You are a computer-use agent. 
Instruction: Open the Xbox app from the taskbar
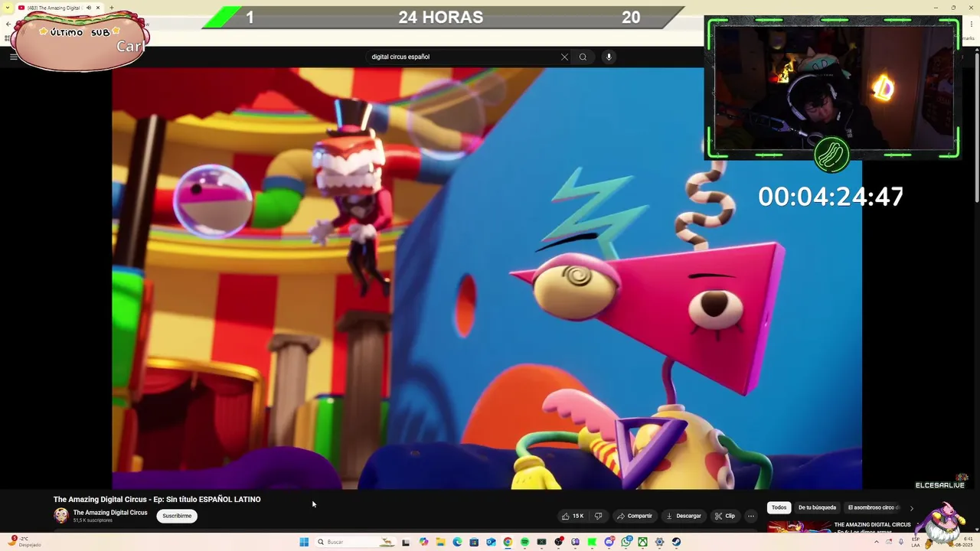click(642, 542)
